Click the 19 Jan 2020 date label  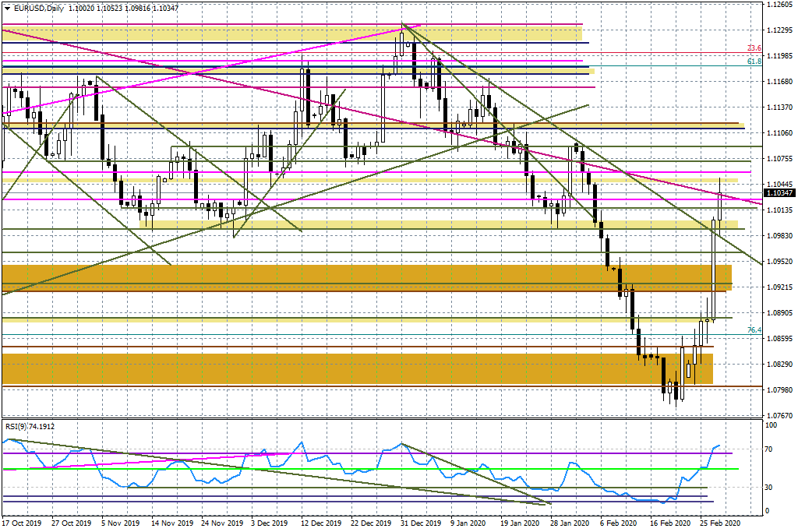point(520,523)
